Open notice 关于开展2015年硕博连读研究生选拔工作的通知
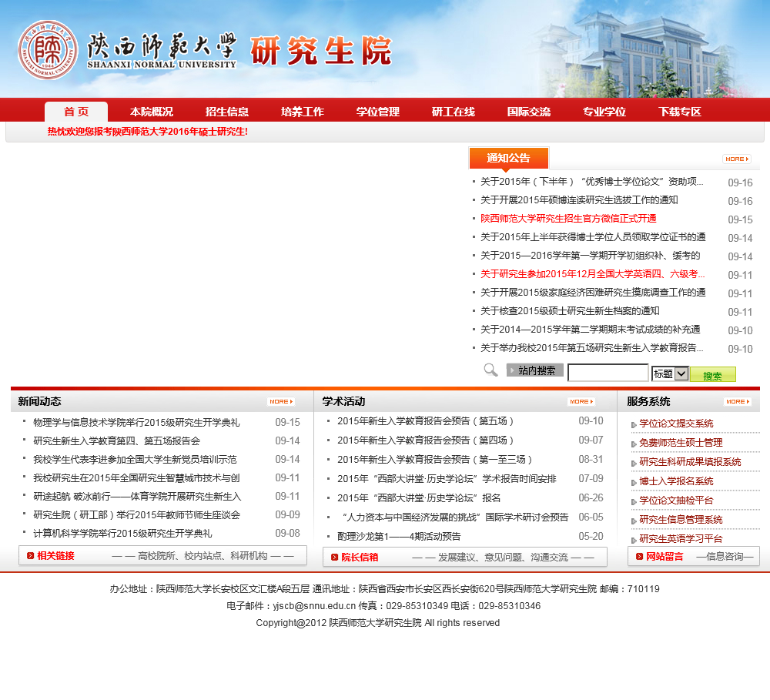Viewport: 770px width, 700px height. 579,200
